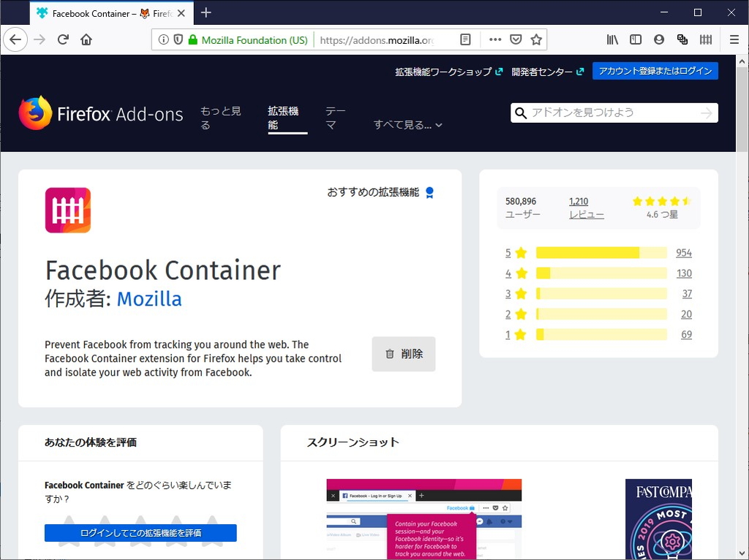Click the Facebook Container extension icon on the page

coord(67,211)
